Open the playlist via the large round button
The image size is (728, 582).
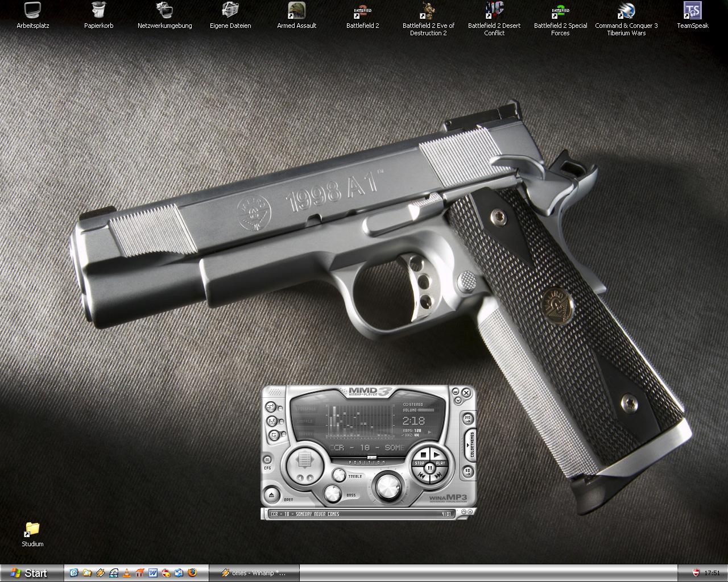click(305, 459)
